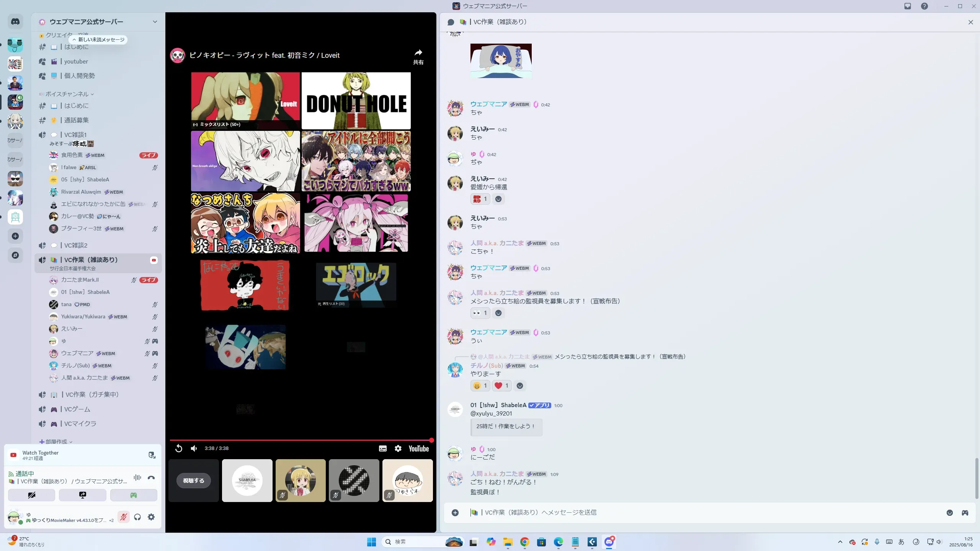Image resolution: width=980 pixels, height=551 pixels.
Task: Select the youtuber channel
Action: point(76,61)
